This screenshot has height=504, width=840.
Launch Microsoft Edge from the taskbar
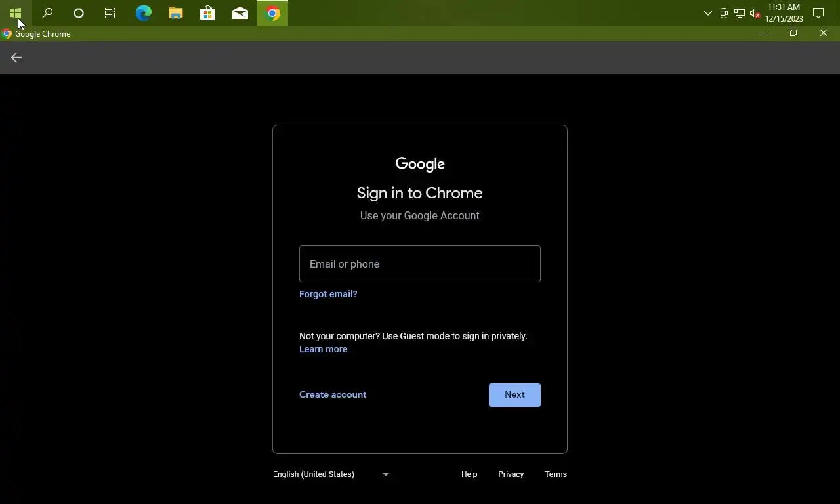pos(143,13)
